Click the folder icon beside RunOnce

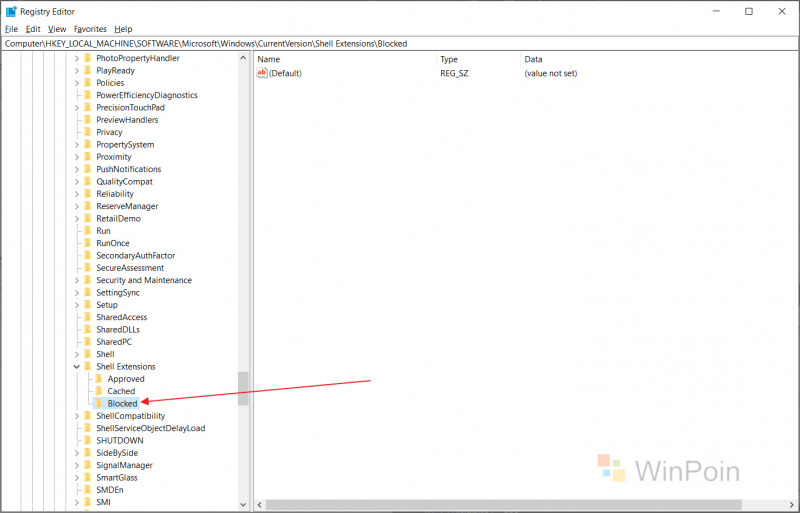(x=87, y=243)
